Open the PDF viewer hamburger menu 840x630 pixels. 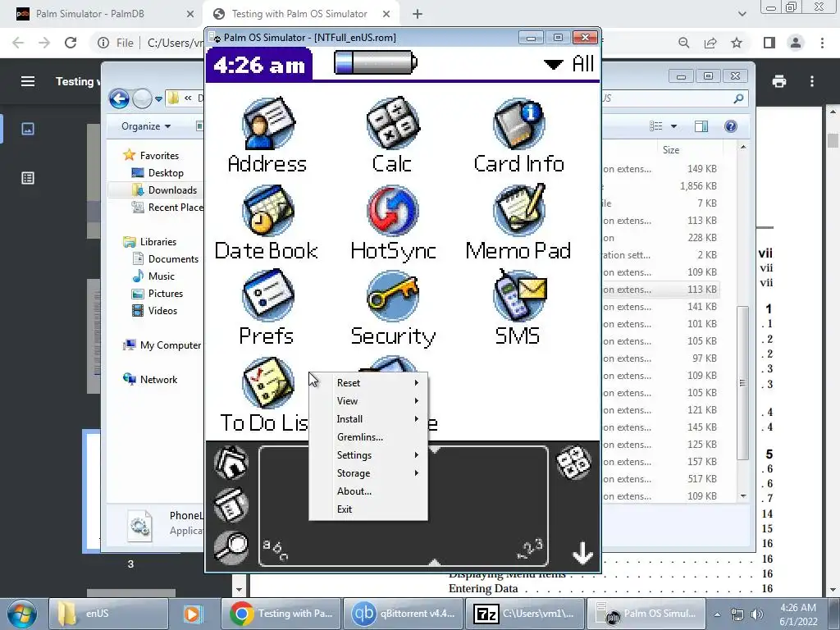(x=28, y=81)
